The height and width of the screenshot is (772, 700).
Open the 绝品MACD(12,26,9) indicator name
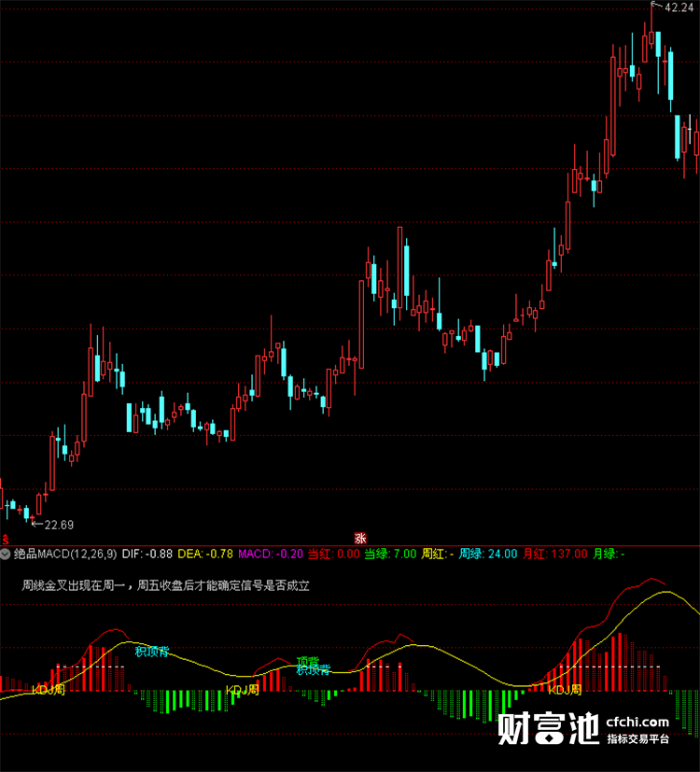click(x=65, y=554)
